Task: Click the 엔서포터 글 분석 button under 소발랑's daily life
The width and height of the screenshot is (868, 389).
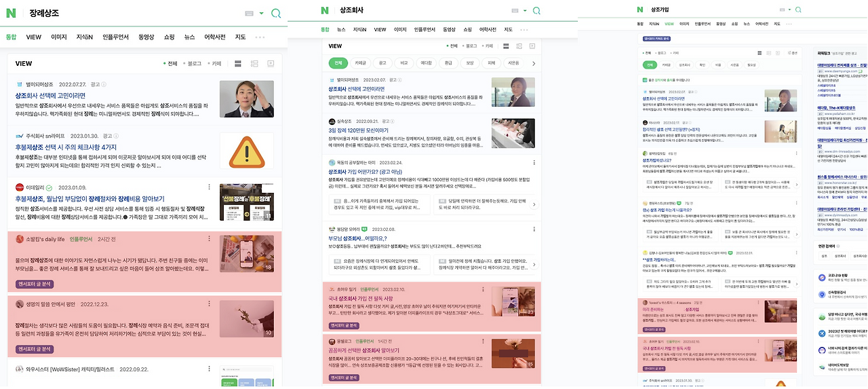Action: tap(34, 284)
